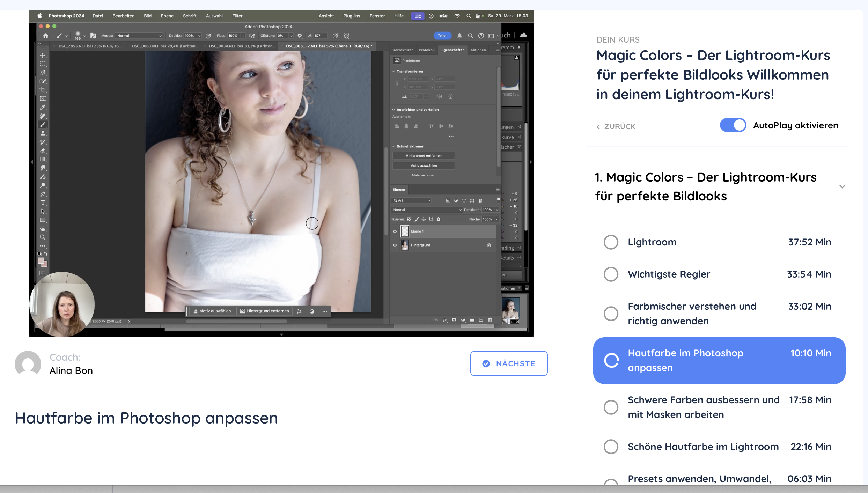This screenshot has width=868, height=493.
Task: Click the trash icon in Ebenen panel
Action: pos(490,320)
